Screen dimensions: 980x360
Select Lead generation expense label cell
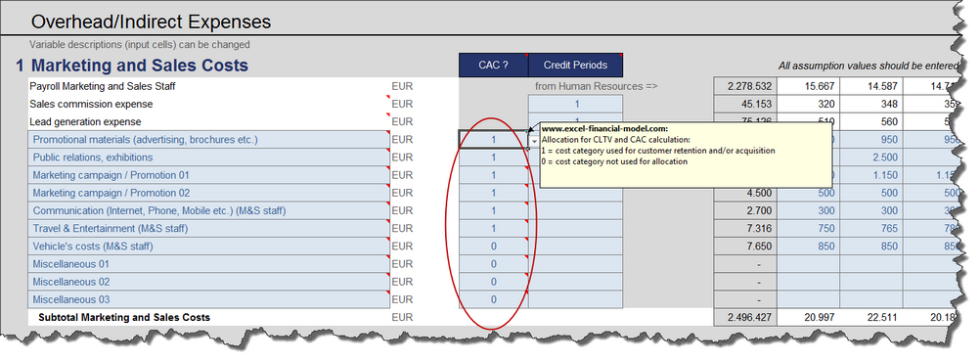coord(208,122)
